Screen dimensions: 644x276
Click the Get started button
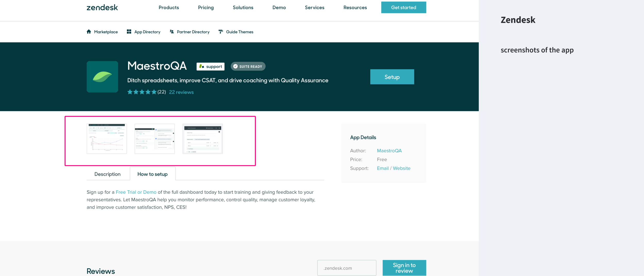point(404,7)
